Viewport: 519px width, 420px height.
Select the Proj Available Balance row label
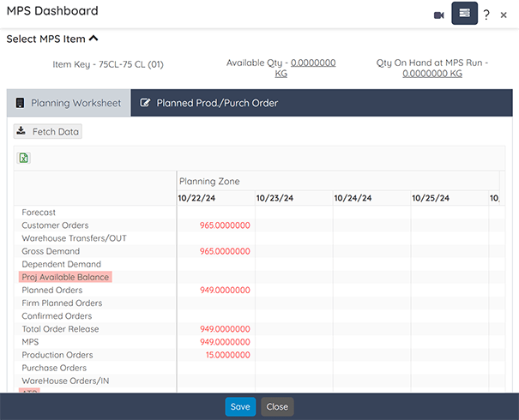point(65,277)
